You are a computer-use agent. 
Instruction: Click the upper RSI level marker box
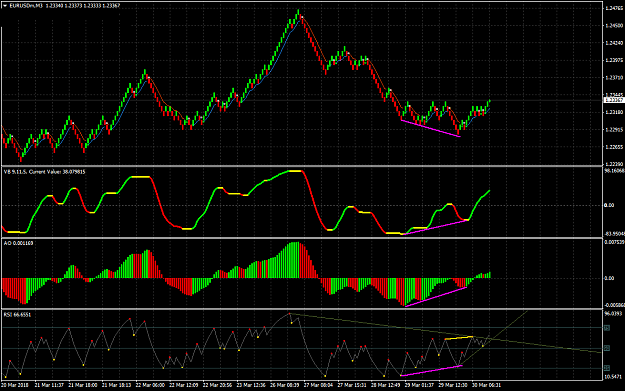click(x=607, y=328)
